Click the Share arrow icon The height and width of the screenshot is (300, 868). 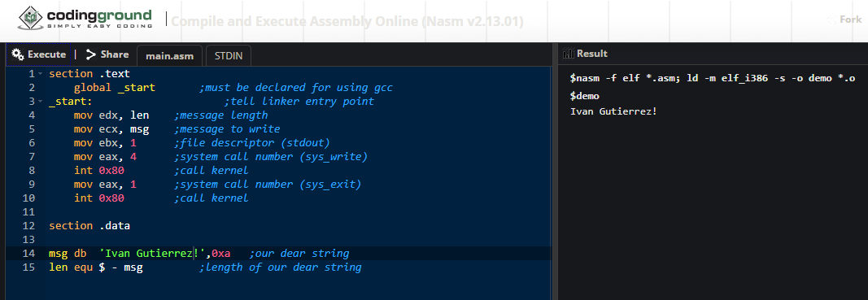pos(91,54)
